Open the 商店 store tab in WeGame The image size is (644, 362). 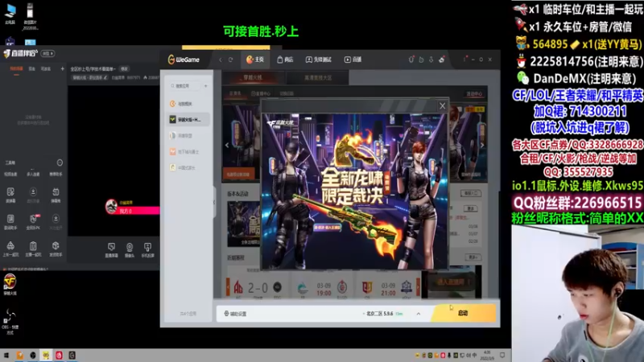pyautogui.click(x=285, y=60)
